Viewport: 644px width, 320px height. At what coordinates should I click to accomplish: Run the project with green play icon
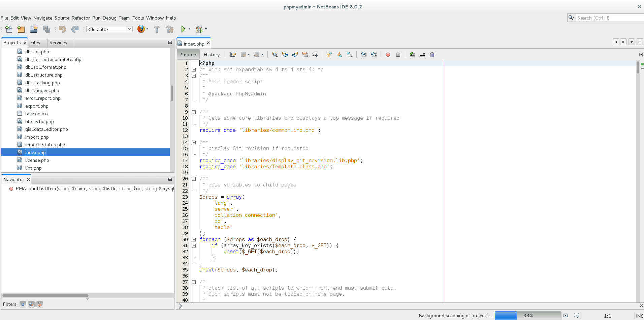[183, 29]
